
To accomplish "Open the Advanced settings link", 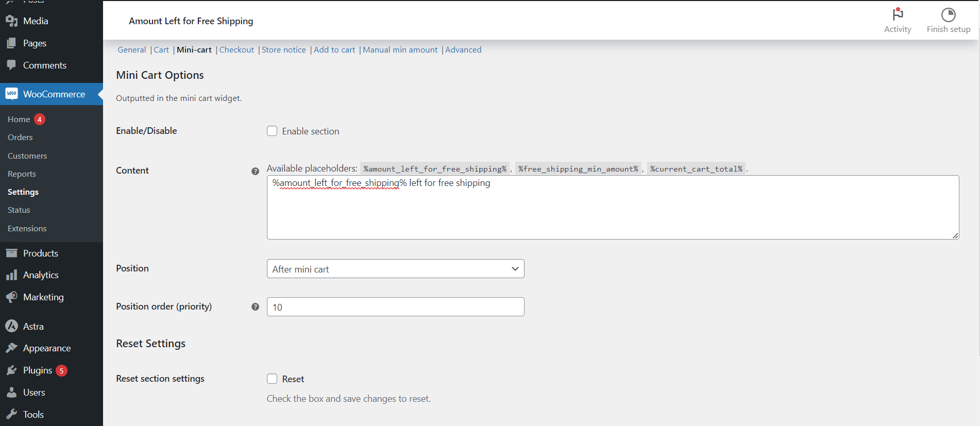I will pyautogui.click(x=463, y=50).
